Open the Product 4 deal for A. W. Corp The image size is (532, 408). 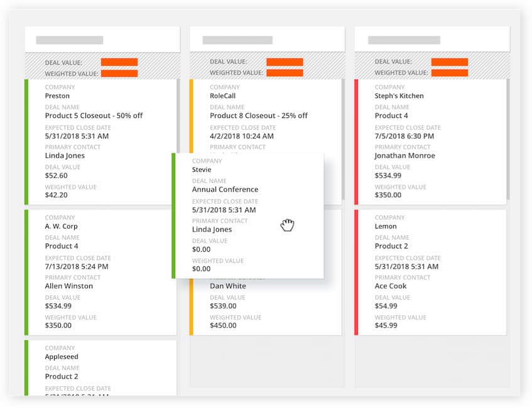point(61,246)
